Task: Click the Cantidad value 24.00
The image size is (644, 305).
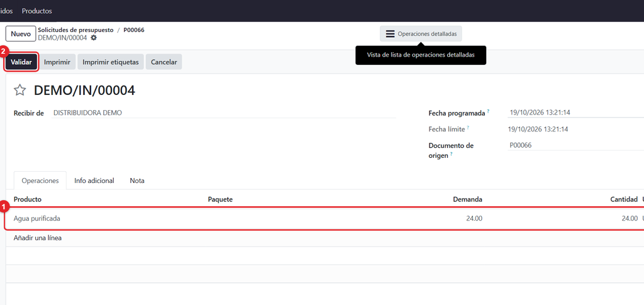Action: click(630, 219)
